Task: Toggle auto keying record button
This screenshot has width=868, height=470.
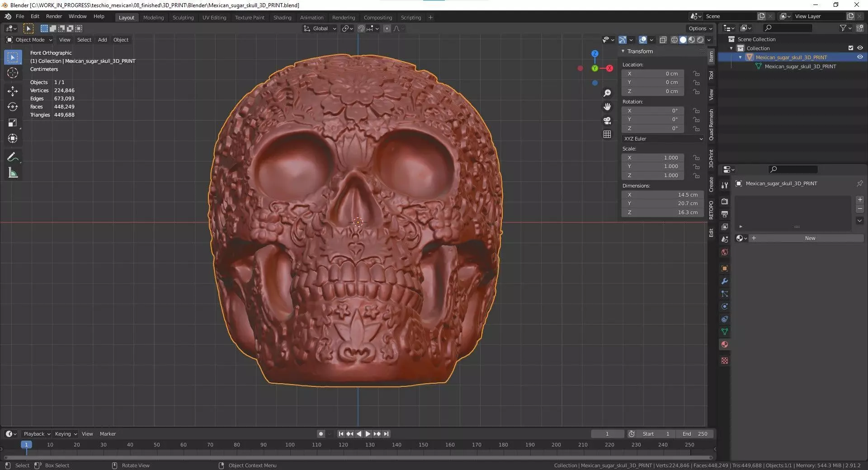Action: pyautogui.click(x=321, y=434)
